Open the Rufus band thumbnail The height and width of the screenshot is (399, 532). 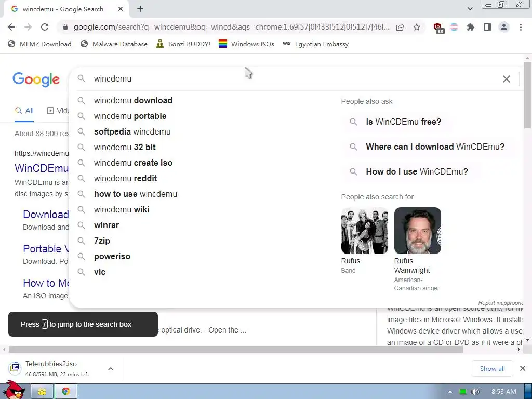[364, 231]
